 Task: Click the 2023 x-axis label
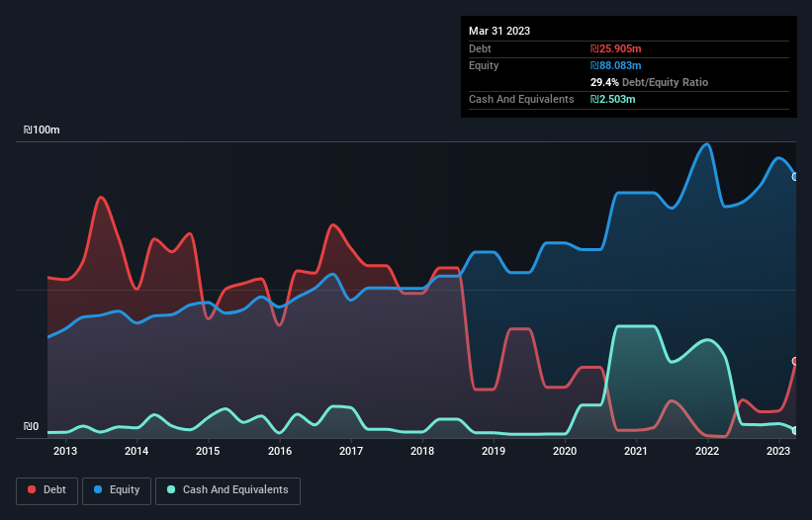[778, 451]
